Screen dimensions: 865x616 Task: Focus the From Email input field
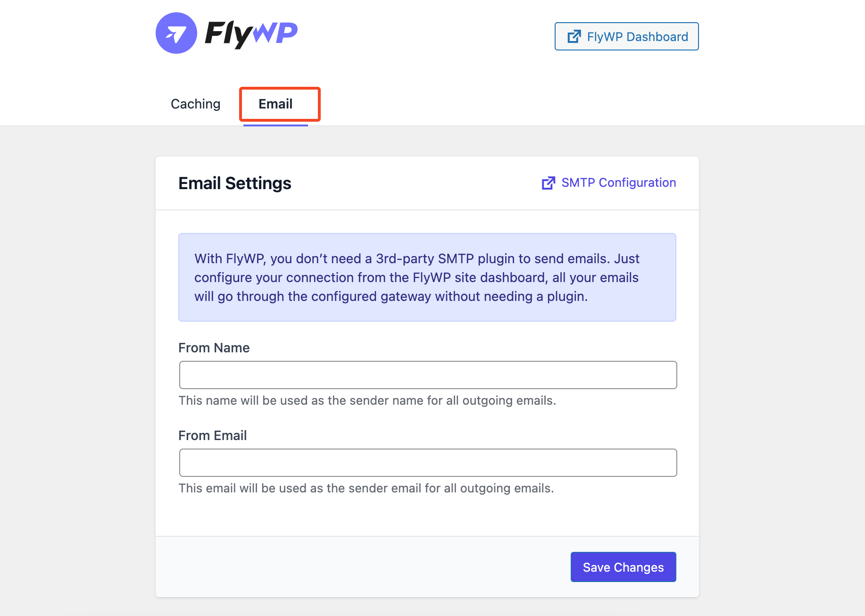point(428,463)
